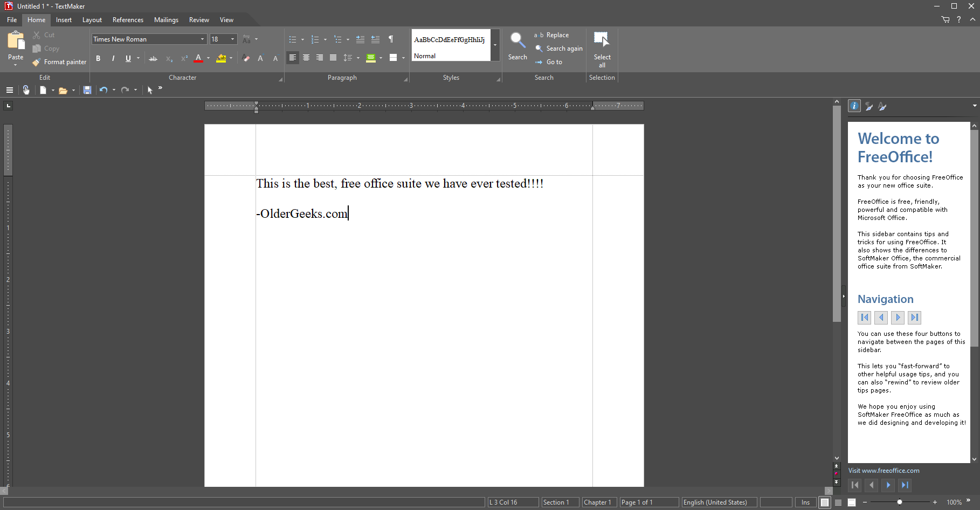
Task: Set paragraph alignment to right
Action: coord(319,58)
